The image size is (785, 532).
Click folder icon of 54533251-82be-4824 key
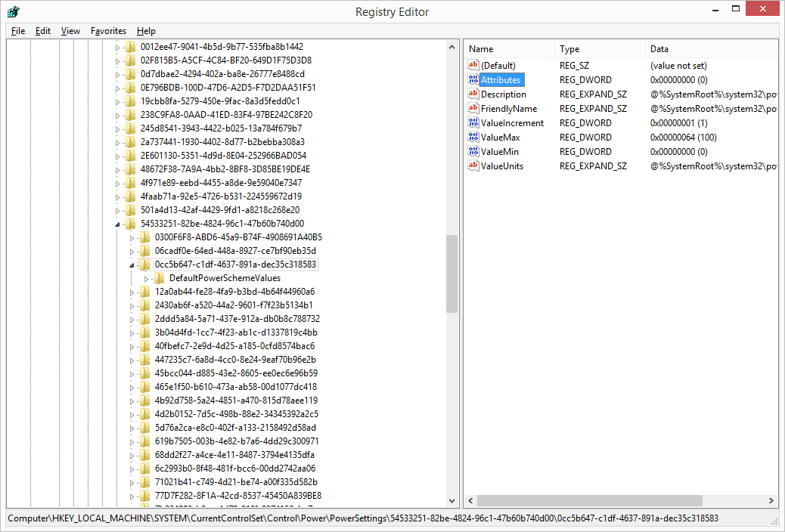pos(131,223)
